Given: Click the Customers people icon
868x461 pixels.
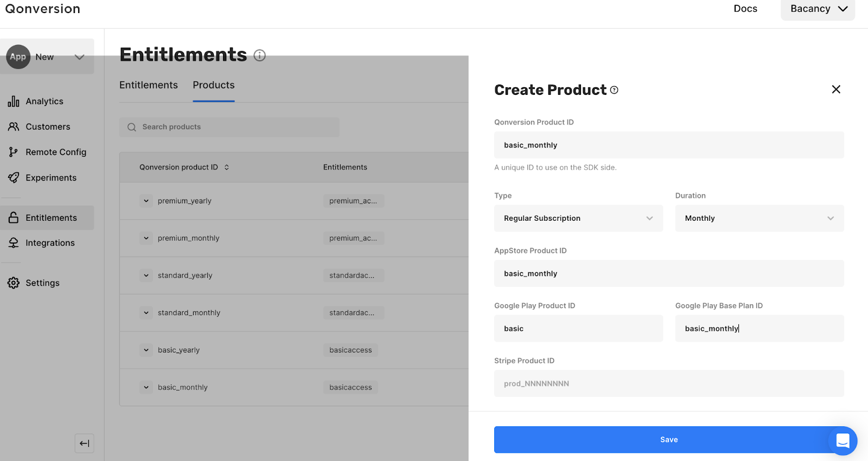Looking at the screenshot, I should coord(14,126).
